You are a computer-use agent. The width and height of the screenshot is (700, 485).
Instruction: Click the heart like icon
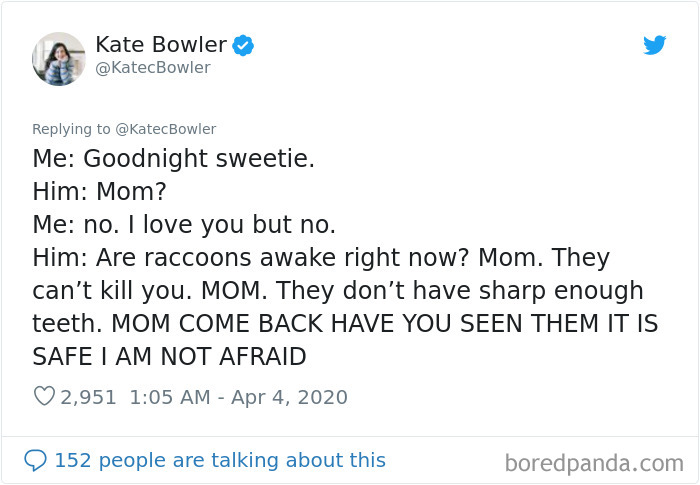tap(44, 397)
